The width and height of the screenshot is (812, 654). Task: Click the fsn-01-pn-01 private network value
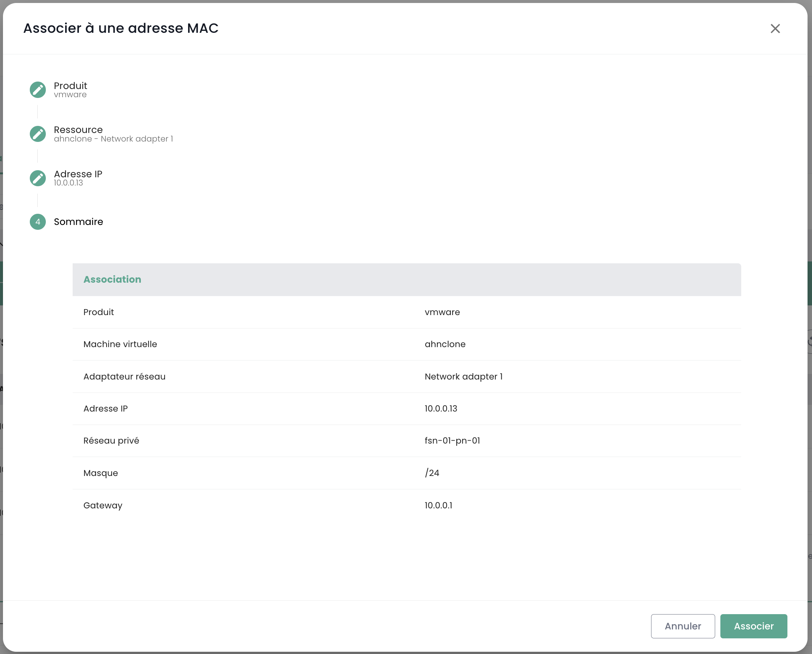(x=452, y=441)
